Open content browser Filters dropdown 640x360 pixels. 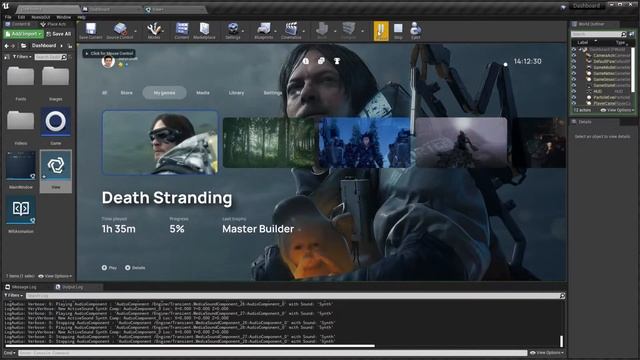click(x=22, y=57)
